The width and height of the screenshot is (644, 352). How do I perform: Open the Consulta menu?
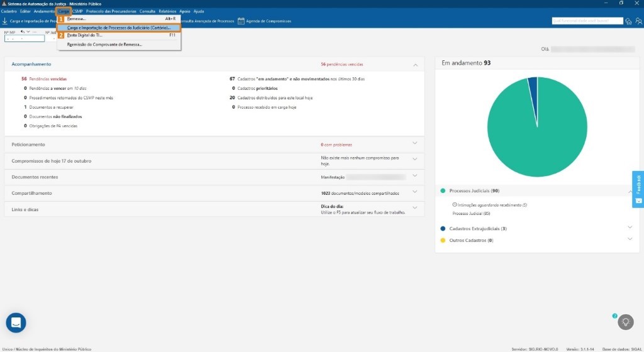point(147,11)
